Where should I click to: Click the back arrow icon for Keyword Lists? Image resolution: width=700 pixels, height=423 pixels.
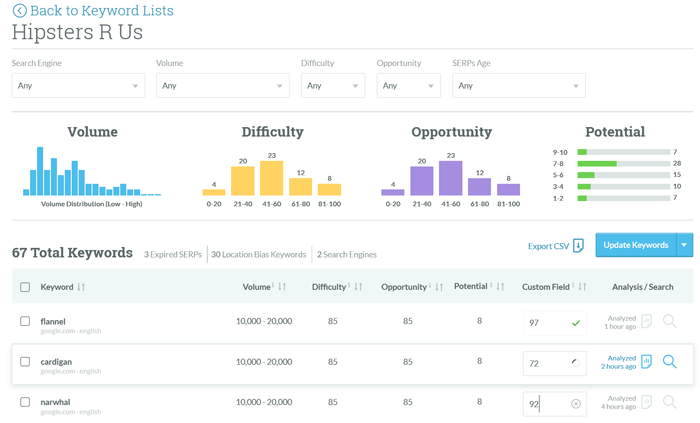coord(19,11)
